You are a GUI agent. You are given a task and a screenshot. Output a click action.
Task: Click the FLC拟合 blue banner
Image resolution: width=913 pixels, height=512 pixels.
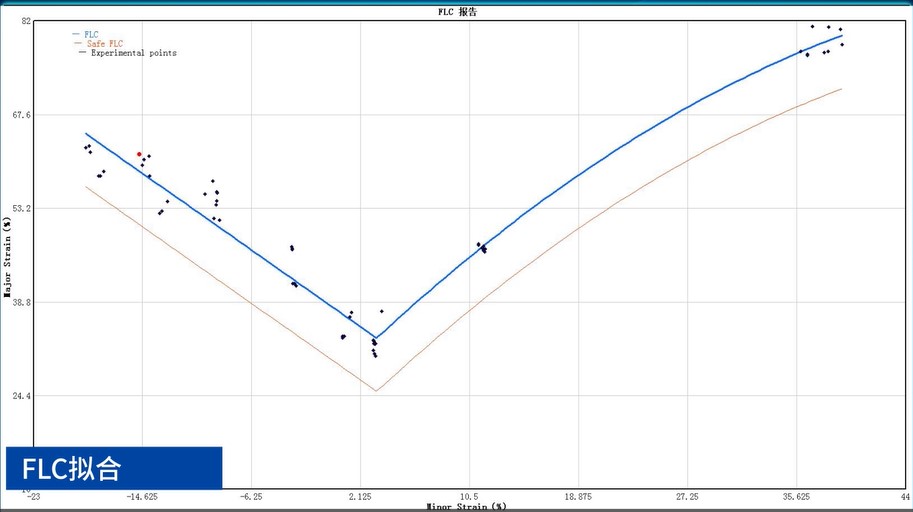114,468
